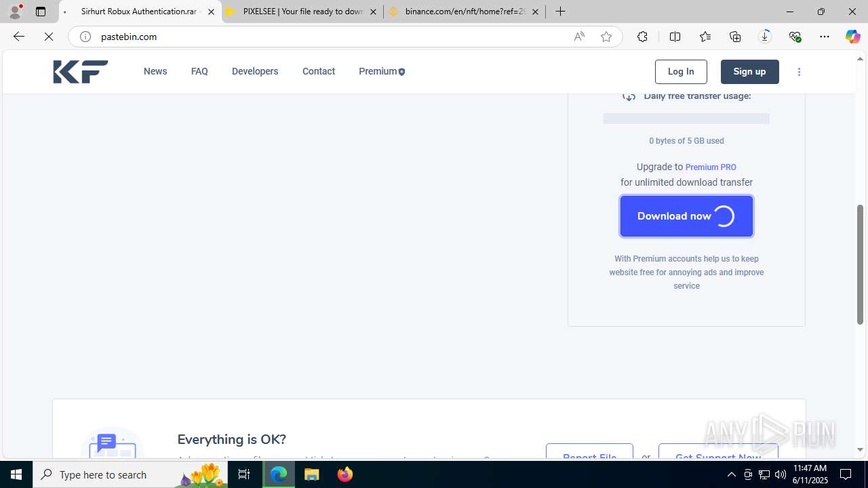The height and width of the screenshot is (488, 868).
Task: Toggle Split screen view
Action: [x=675, y=37]
